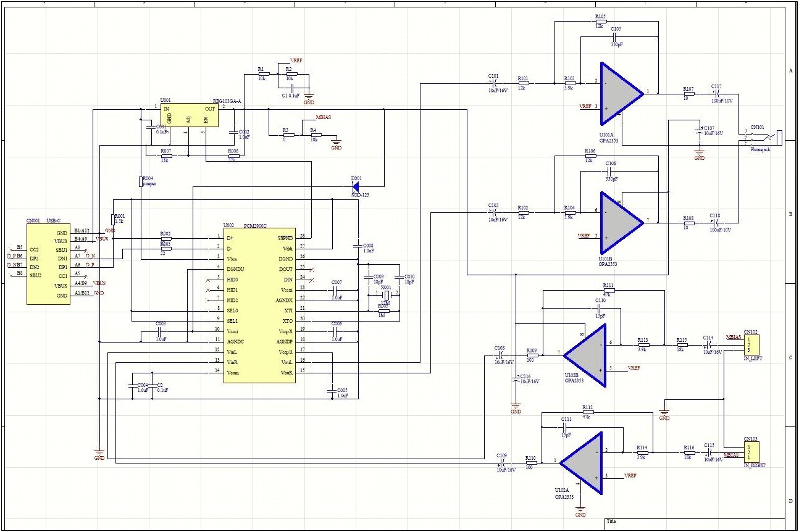Select capacitor C107 10uF/16V
The height and width of the screenshot is (532, 799).
[x=699, y=130]
